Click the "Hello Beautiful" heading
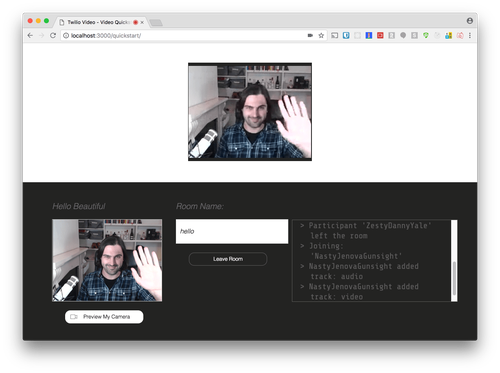The height and width of the screenshot is (373, 500). pyautogui.click(x=79, y=206)
